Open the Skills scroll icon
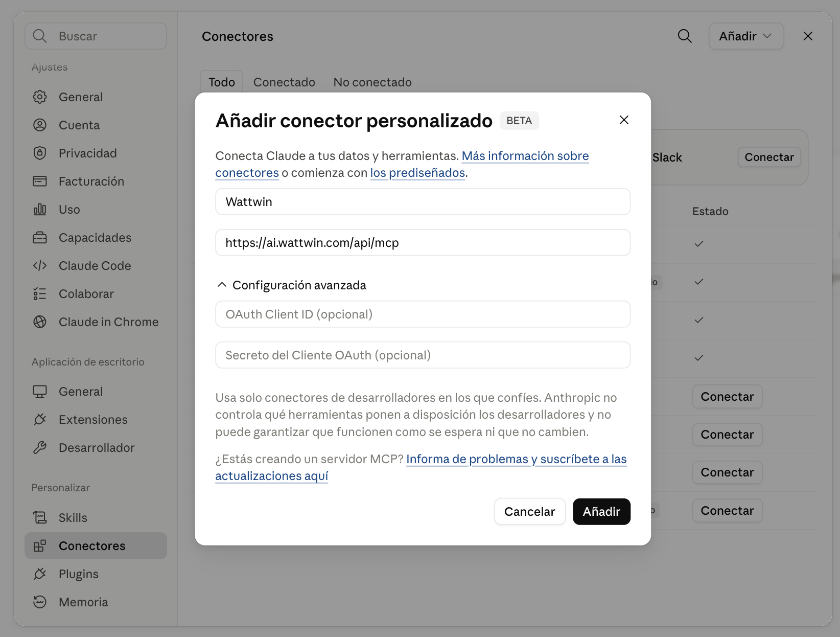 point(40,518)
